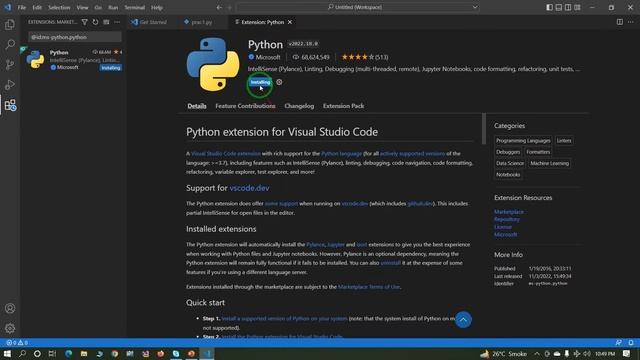The image size is (640, 360).
Task: Click the Machine Learning category tag
Action: click(549, 163)
